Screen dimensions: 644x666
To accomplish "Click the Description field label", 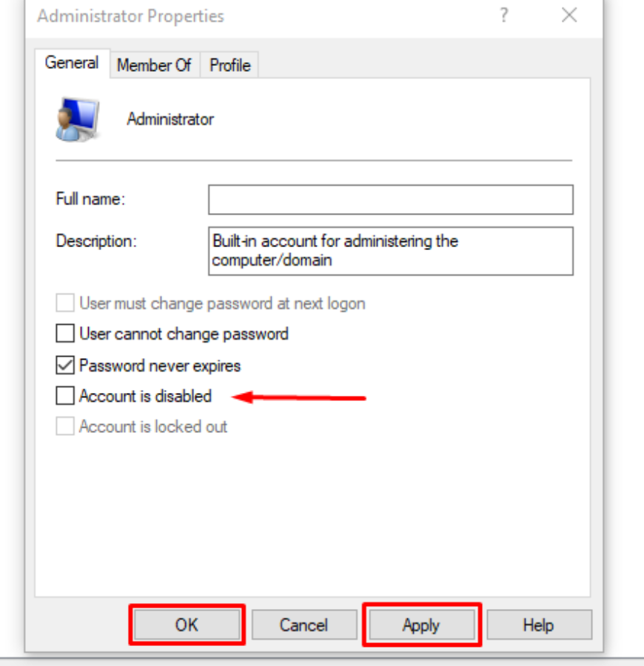I will point(96,241).
